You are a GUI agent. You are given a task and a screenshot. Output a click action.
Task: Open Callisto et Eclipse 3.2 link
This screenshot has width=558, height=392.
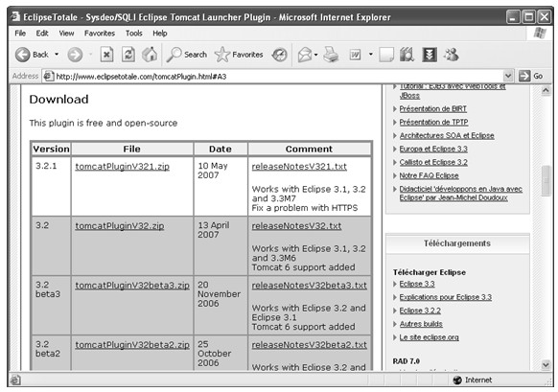(x=433, y=162)
